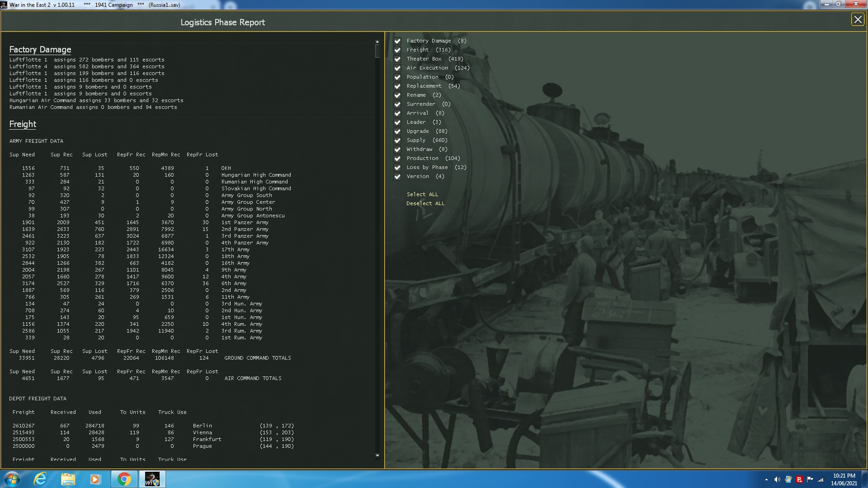Toggle the Theater Box checkbox
The width and height of the screenshot is (868, 488).
397,59
